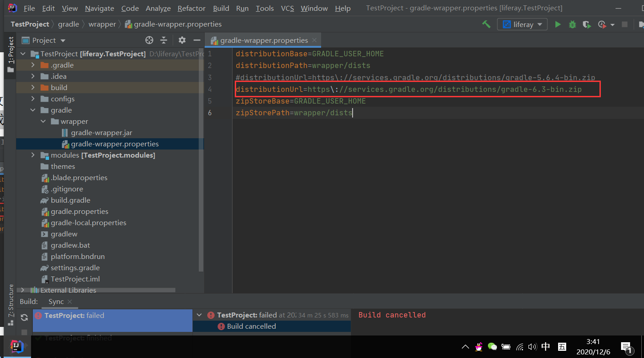Open the Tools menu

[x=265, y=8]
